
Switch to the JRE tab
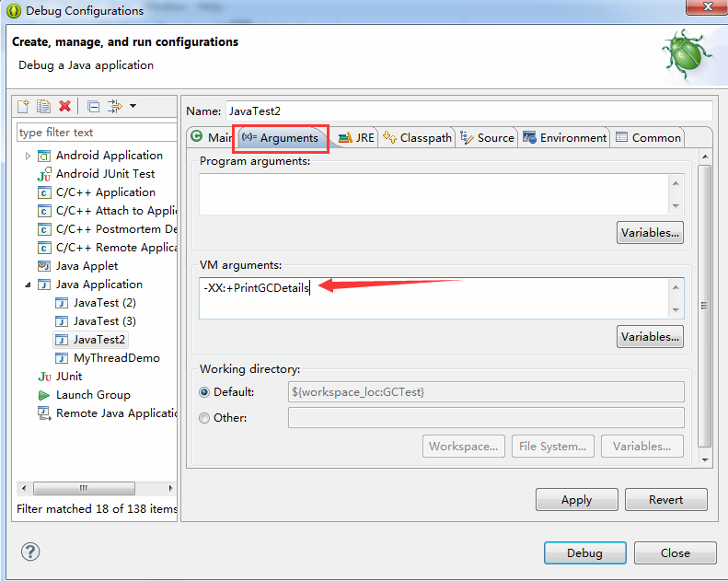point(356,137)
